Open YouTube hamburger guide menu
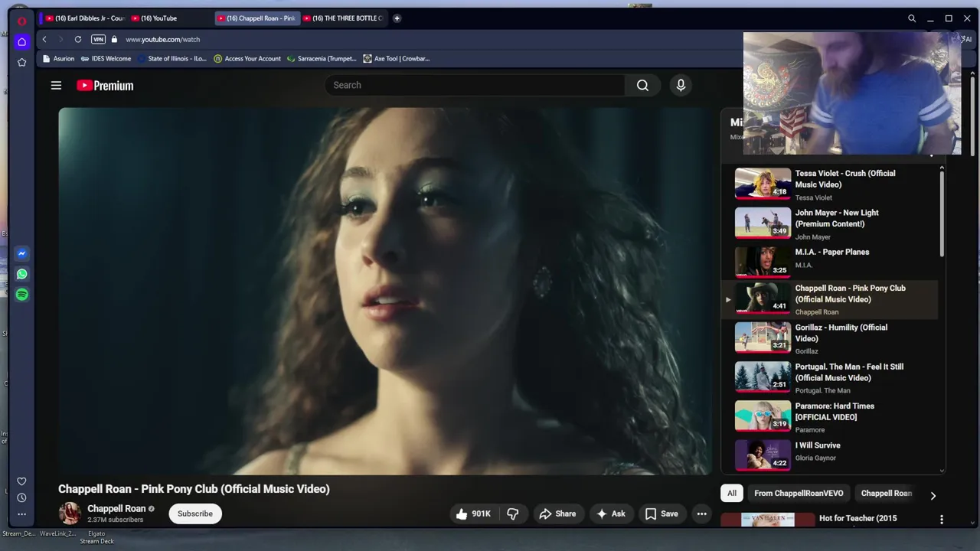Image resolution: width=980 pixels, height=551 pixels. point(56,86)
